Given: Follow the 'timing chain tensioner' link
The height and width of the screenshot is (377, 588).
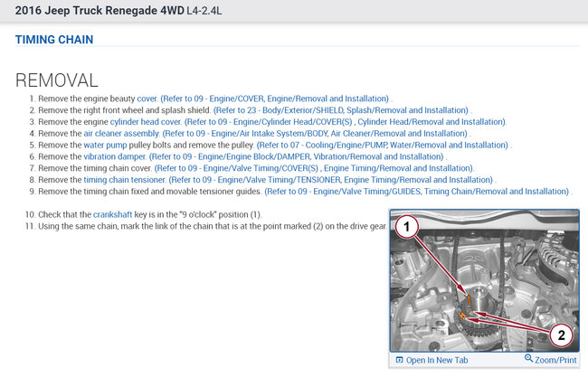Looking at the screenshot, I should coord(125,180).
